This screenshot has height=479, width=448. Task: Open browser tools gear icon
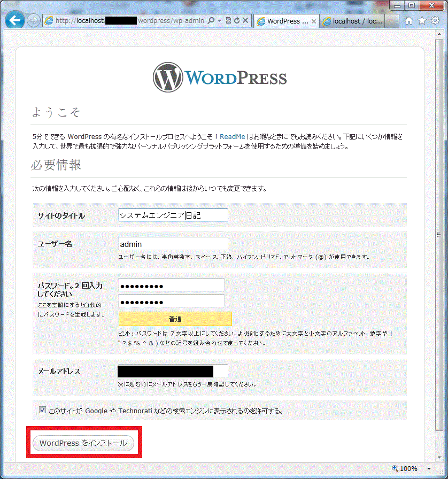click(435, 21)
